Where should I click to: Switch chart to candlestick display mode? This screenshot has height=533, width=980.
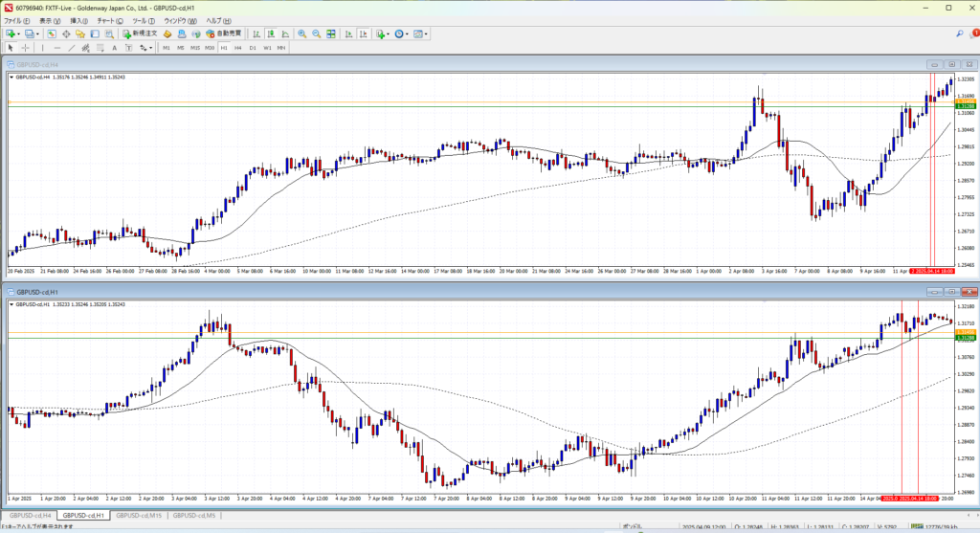pyautogui.click(x=272, y=33)
